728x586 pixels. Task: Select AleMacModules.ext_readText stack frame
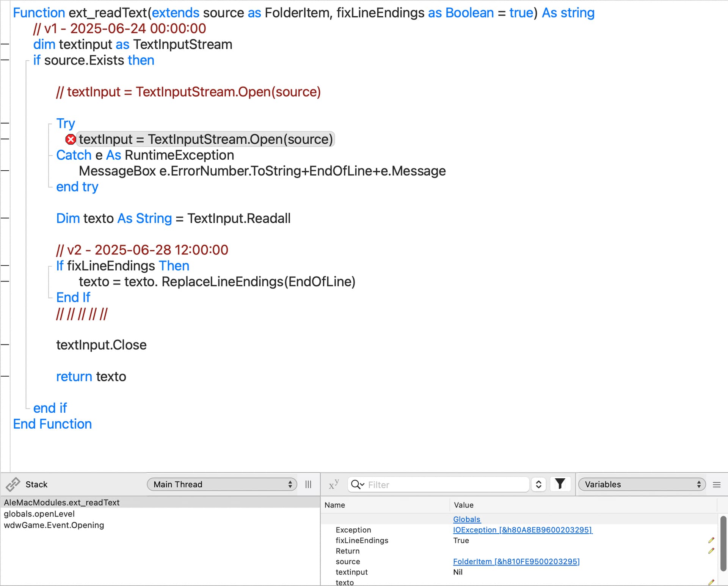160,502
